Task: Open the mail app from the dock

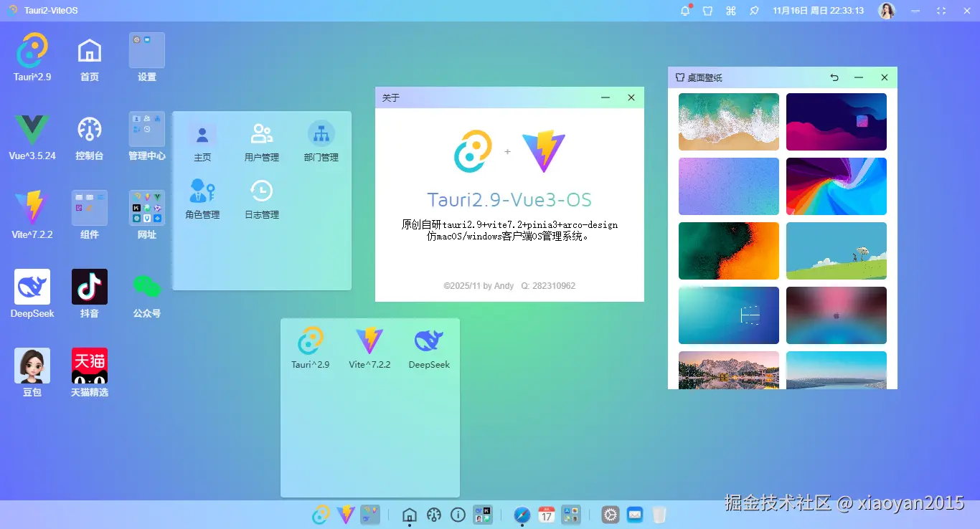Action: pos(634,515)
